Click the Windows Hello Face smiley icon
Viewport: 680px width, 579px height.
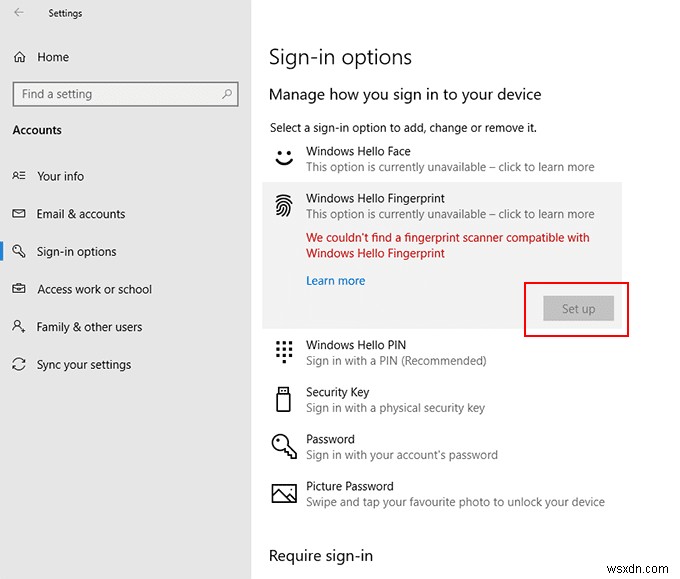(x=284, y=157)
